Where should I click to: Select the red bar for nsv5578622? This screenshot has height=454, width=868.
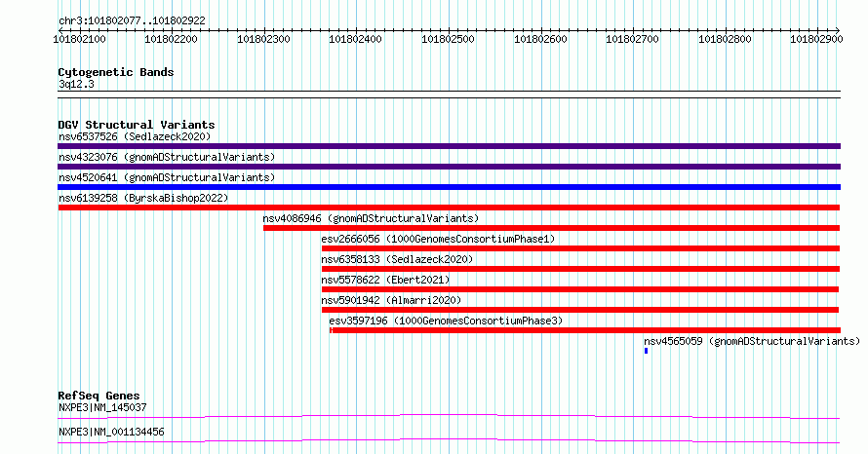pyautogui.click(x=580, y=289)
